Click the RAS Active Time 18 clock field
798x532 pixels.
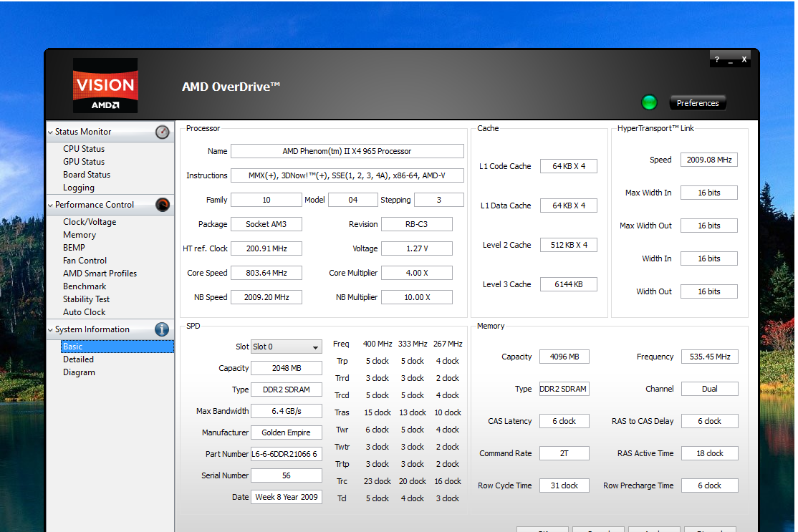click(x=709, y=453)
